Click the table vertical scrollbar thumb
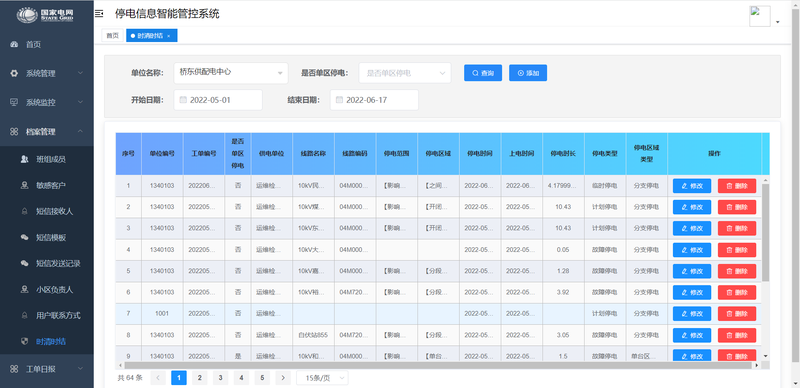The image size is (800, 388). tap(765, 232)
